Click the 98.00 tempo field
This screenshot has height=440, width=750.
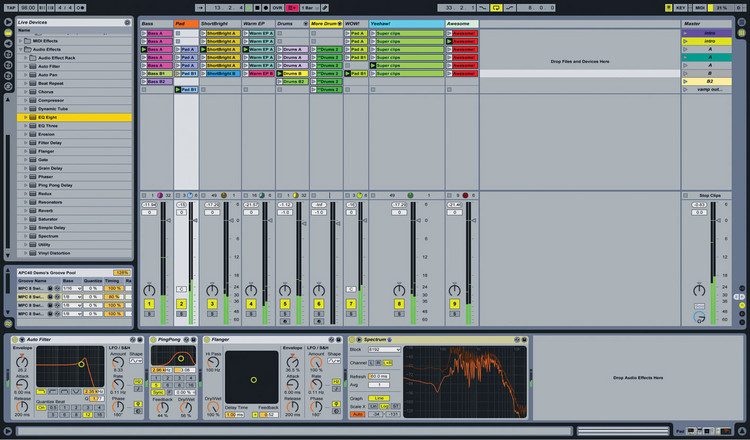[x=28, y=7]
